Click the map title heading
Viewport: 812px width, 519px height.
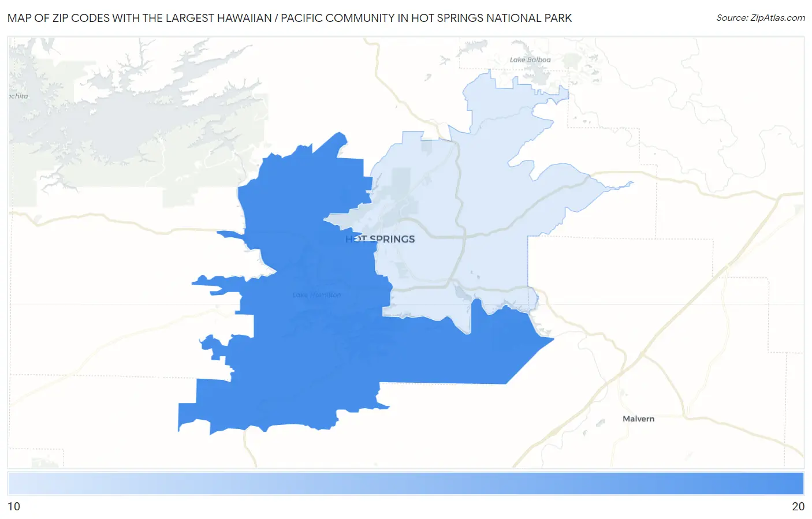coord(289,18)
